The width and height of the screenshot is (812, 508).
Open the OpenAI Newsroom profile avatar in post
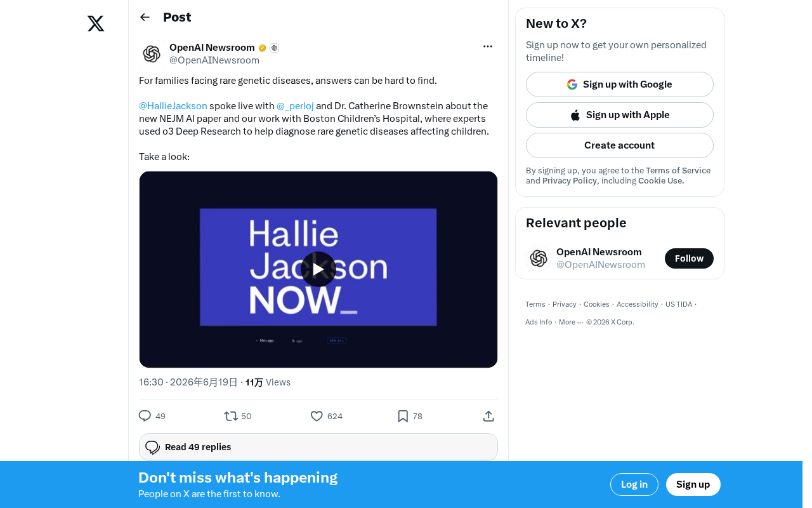[x=152, y=54]
